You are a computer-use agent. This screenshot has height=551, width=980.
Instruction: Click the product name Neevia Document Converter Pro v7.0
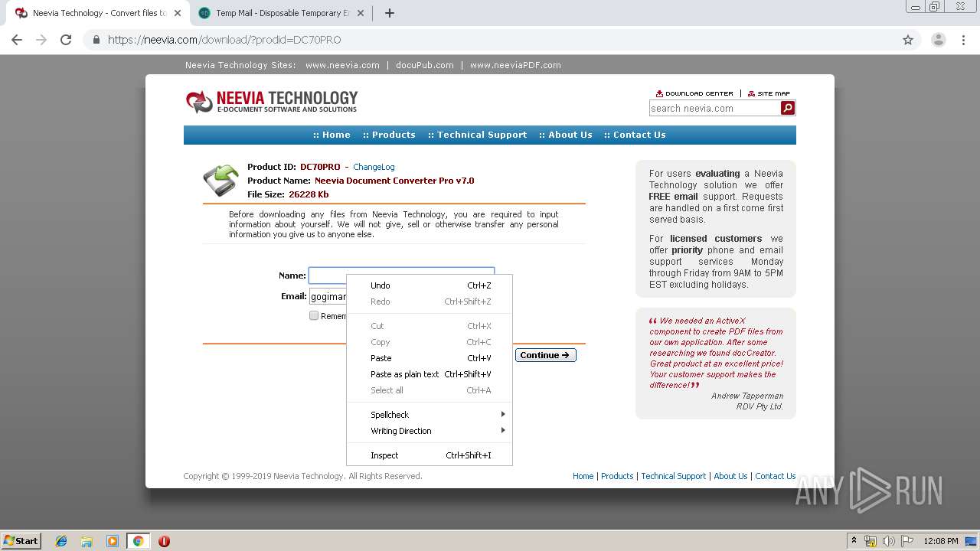click(394, 181)
